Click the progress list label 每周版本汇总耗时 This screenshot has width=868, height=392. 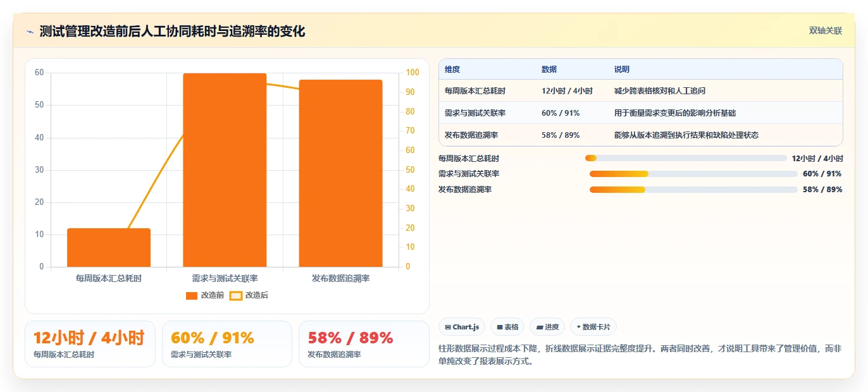(x=469, y=158)
